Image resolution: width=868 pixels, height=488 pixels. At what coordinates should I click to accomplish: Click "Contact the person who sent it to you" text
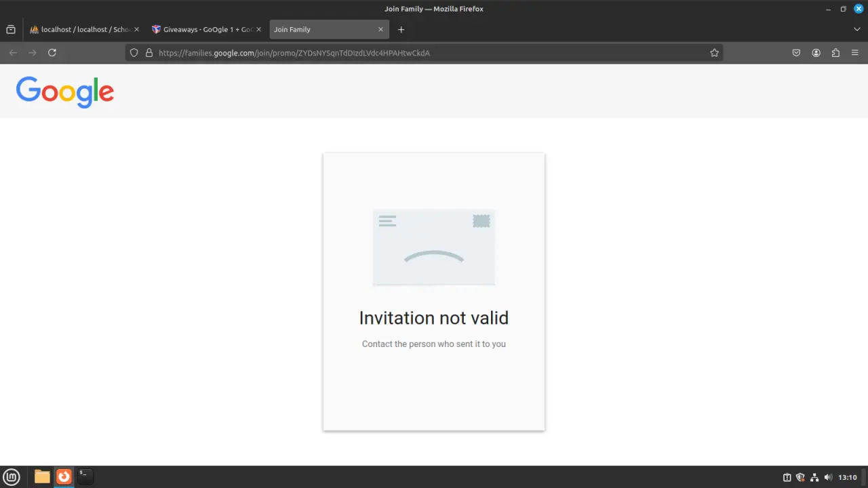click(x=434, y=344)
